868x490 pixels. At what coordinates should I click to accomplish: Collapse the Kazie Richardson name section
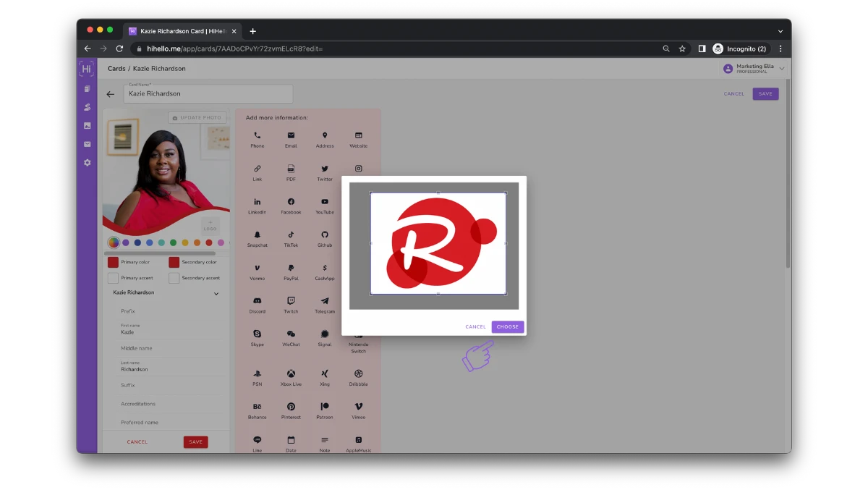click(216, 294)
